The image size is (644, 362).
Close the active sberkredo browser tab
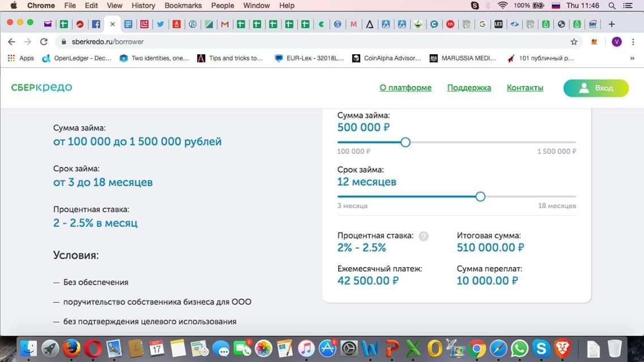point(113,24)
